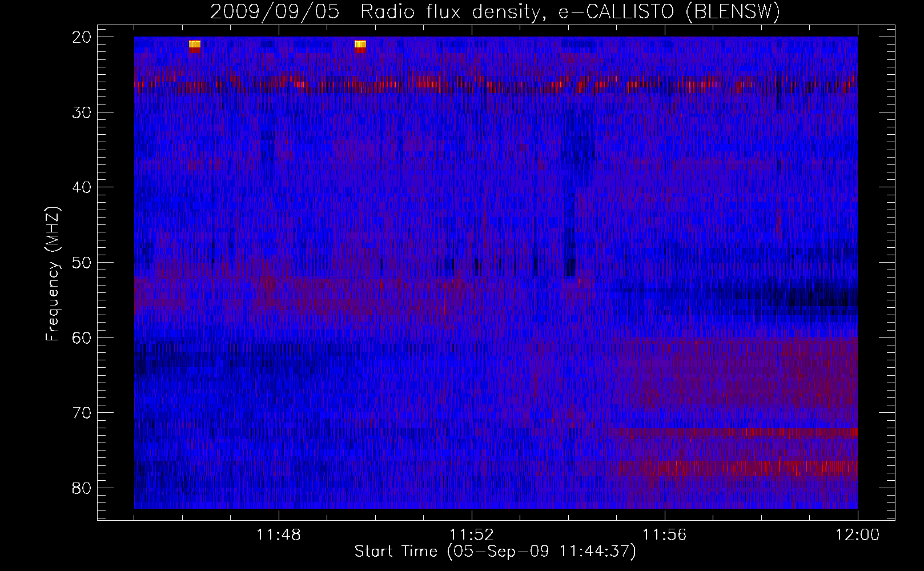
Task: Click the 60 frequency tick label
Action: (x=82, y=338)
